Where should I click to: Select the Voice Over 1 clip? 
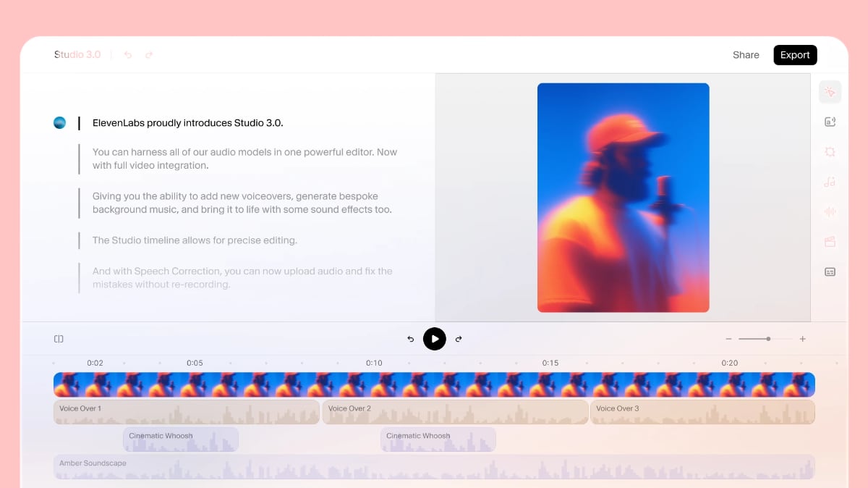coord(187,412)
